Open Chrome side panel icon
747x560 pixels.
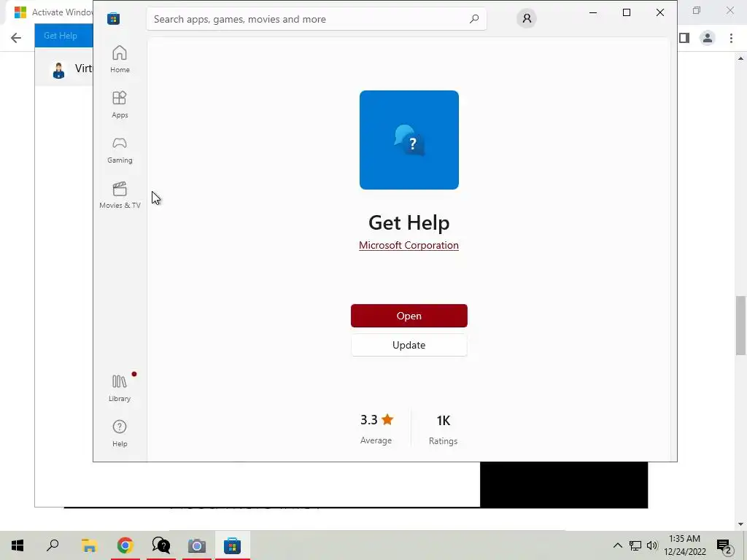(684, 38)
